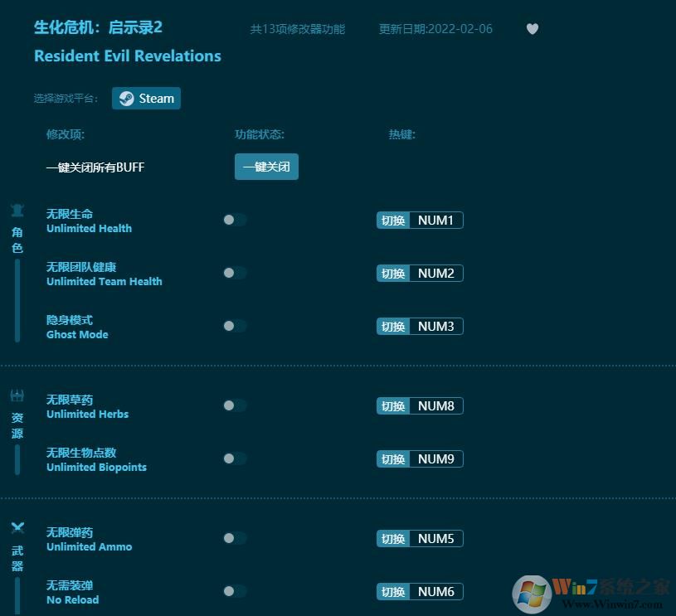Enable Ghost Mode with its toggle switch
This screenshot has height=616, width=676.
235,326
